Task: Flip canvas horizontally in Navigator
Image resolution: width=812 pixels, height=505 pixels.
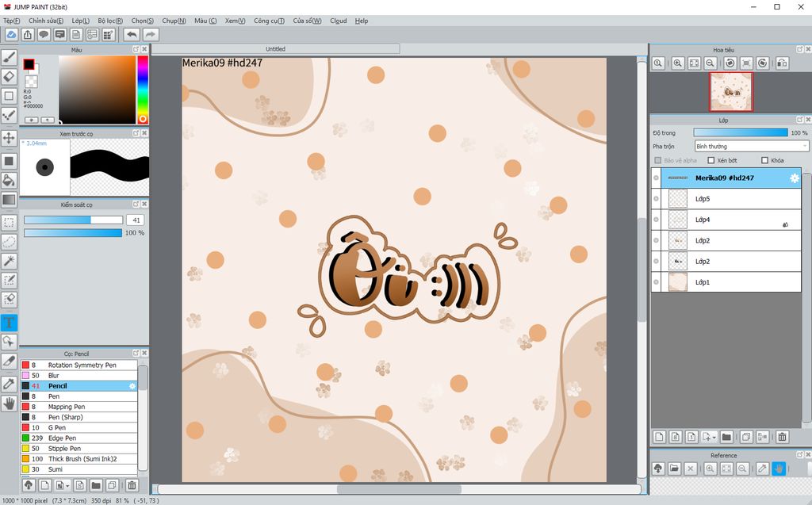Action: [x=782, y=63]
